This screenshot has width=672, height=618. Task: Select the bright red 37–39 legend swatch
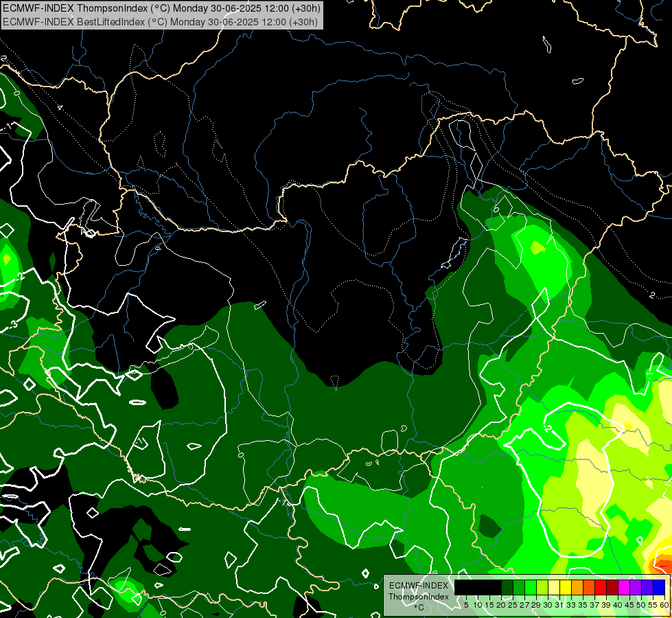click(601, 588)
